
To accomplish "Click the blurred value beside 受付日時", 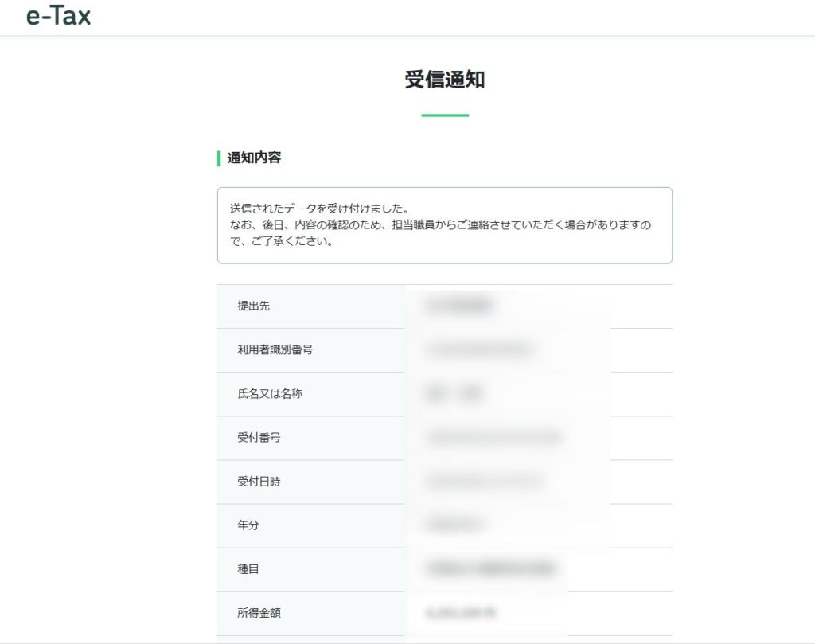I will point(484,481).
